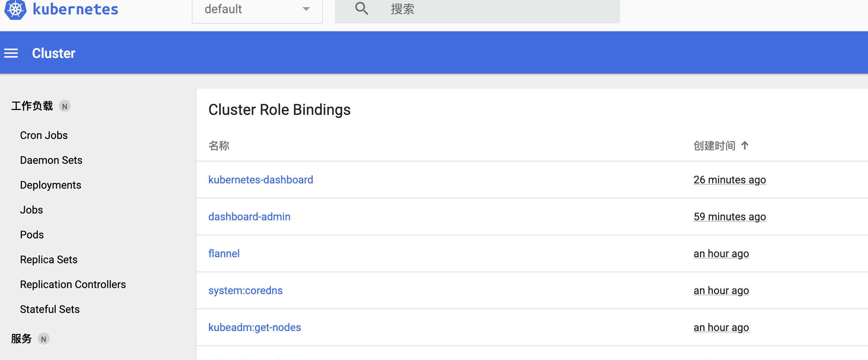Sort by the 名称 column header
Image resolution: width=868 pixels, height=360 pixels.
[x=219, y=146]
